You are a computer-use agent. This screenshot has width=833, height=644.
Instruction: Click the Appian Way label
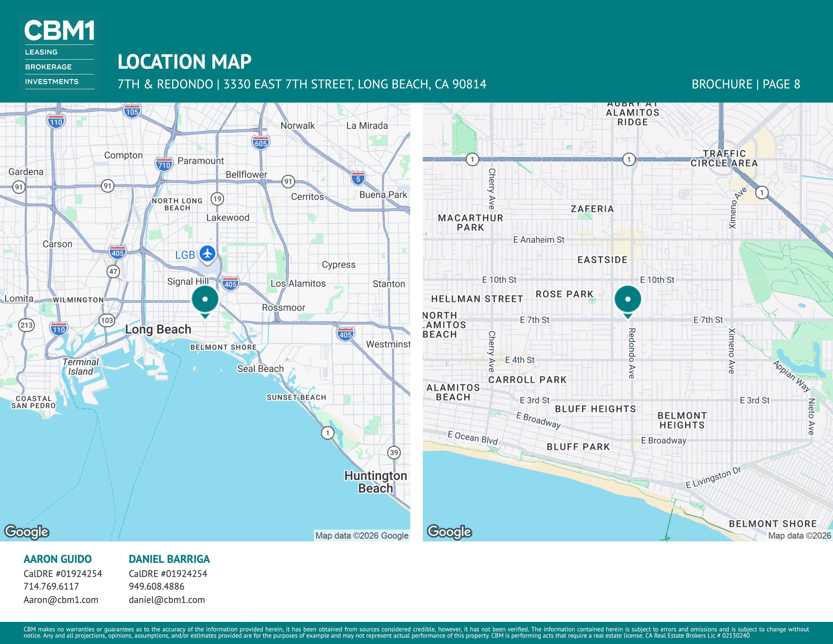click(791, 376)
